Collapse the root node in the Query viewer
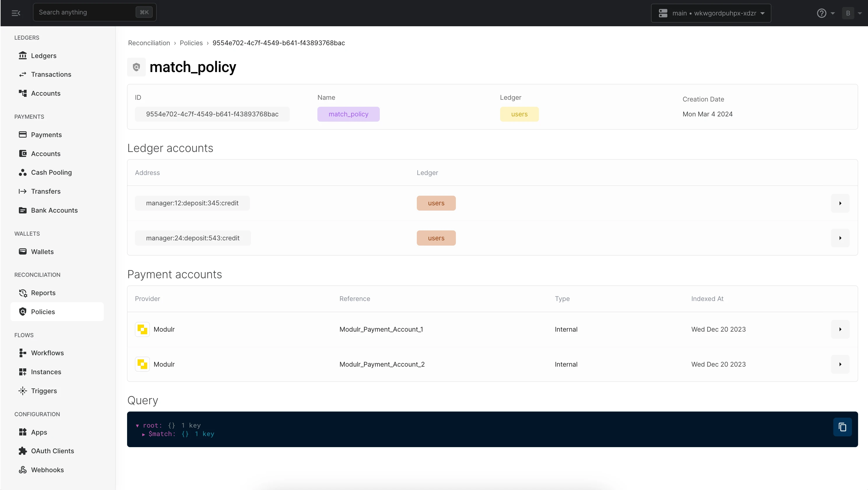The width and height of the screenshot is (868, 490). 138,425
